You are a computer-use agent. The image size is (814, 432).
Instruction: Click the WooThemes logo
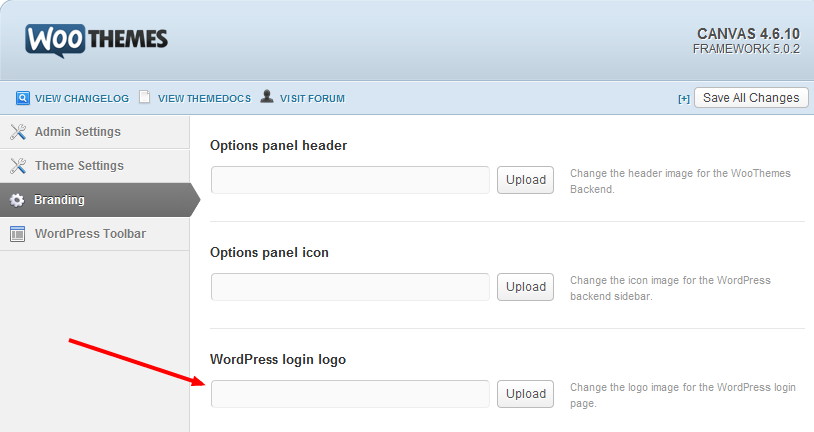pyautogui.click(x=96, y=39)
